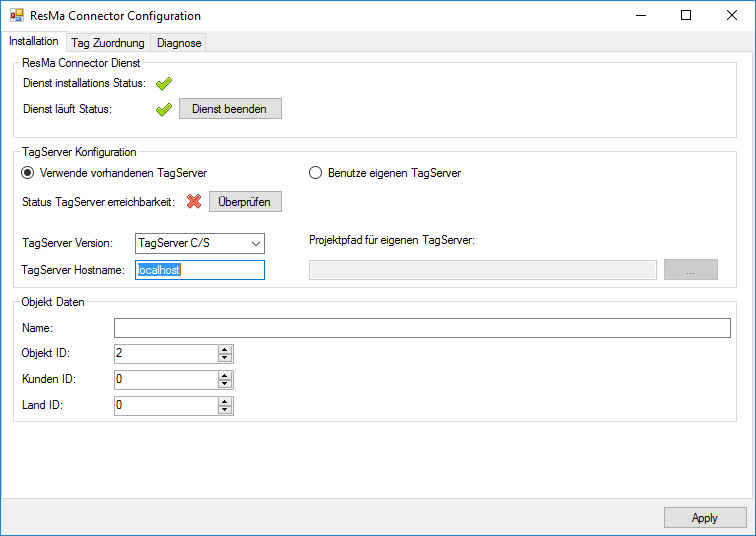This screenshot has width=756, height=536.
Task: Increase the Kunden ID with up arrow
Action: [225, 375]
